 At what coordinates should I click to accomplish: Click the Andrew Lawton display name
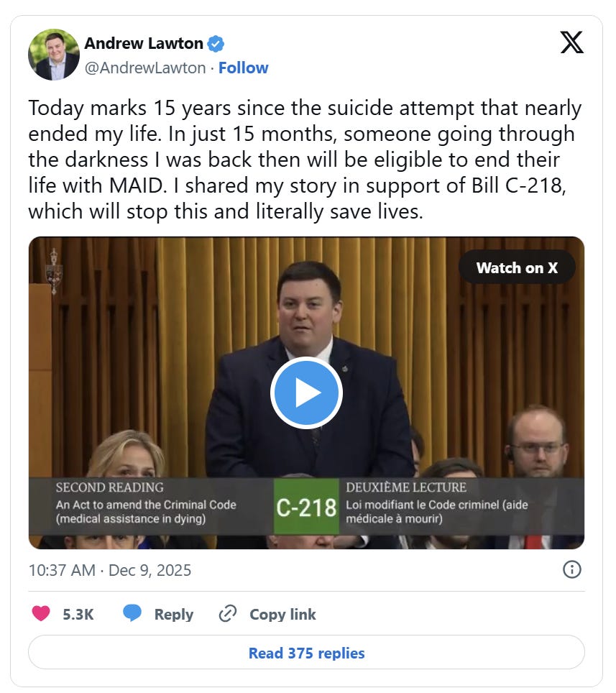pos(144,43)
